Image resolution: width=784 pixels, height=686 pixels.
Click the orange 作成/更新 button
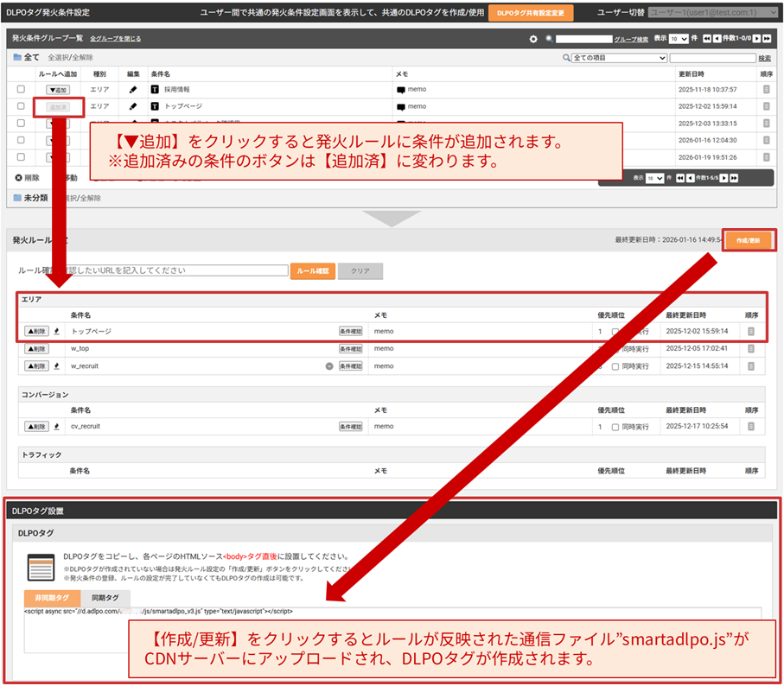click(x=748, y=240)
